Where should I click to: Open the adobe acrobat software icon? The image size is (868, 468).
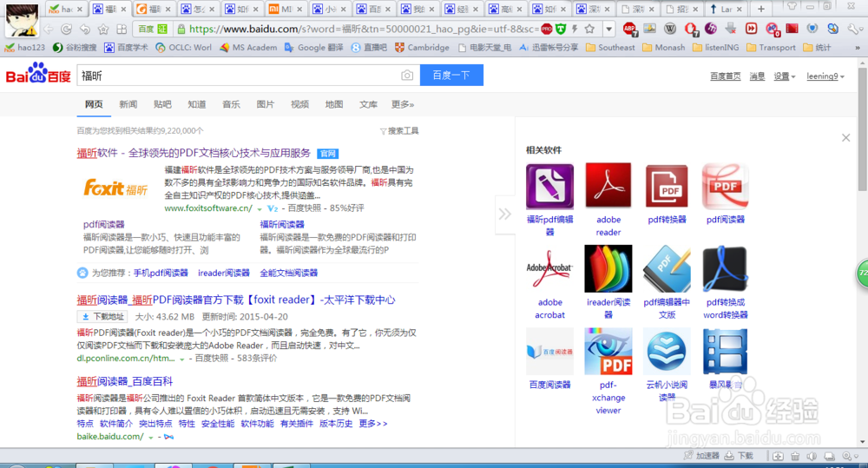(x=549, y=269)
